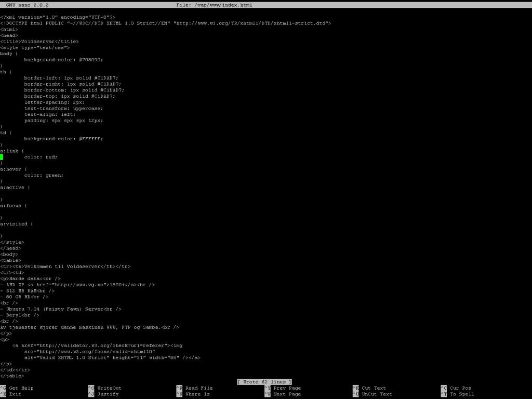532x399 pixels.
Task: Click the Get Help shortcut
Action: point(21,388)
